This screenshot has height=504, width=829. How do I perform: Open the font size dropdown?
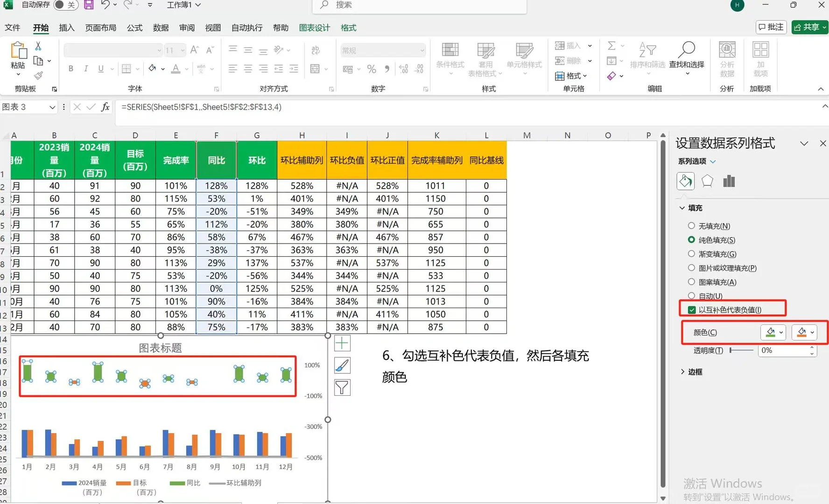183,50
